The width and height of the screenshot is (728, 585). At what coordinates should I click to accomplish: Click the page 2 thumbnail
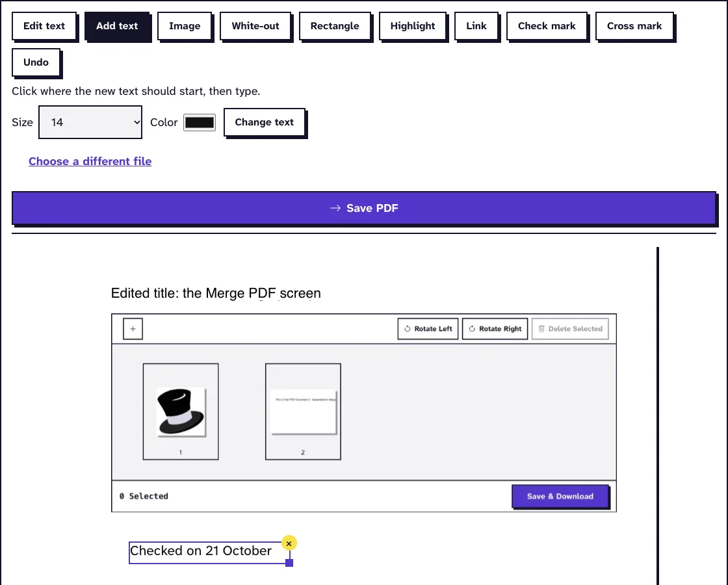click(x=303, y=411)
